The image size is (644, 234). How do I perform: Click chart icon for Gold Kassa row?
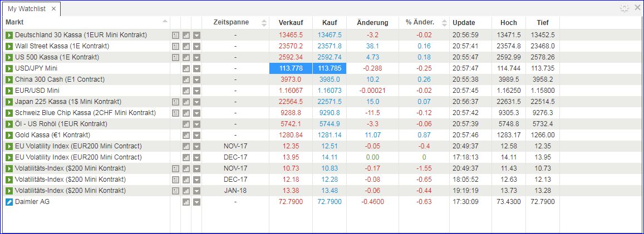(186, 135)
